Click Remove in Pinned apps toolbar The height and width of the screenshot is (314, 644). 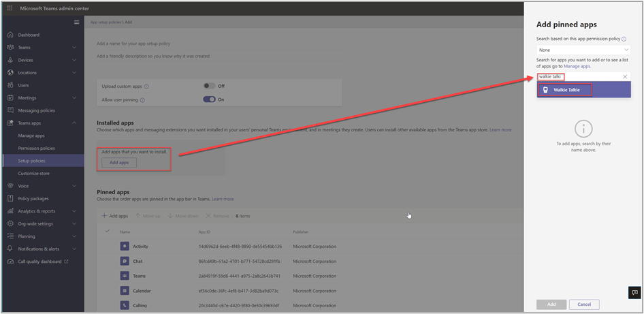[x=217, y=216]
